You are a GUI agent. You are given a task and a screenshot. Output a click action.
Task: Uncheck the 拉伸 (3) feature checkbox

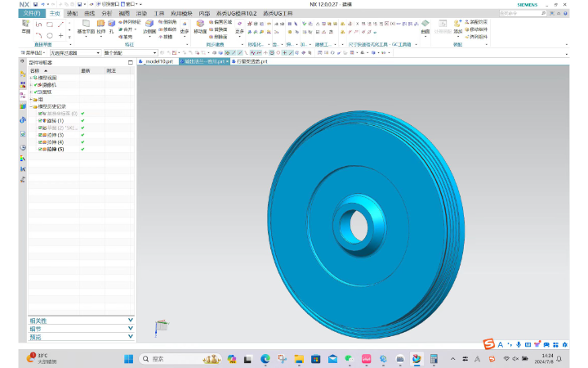[40, 135]
